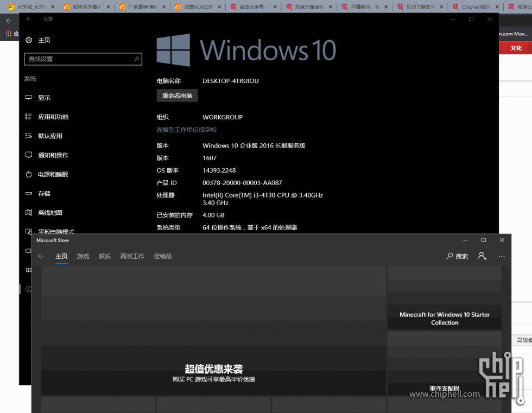Open the 高效工作 tab in Microsoft Store
The image size is (532, 413).
click(132, 256)
